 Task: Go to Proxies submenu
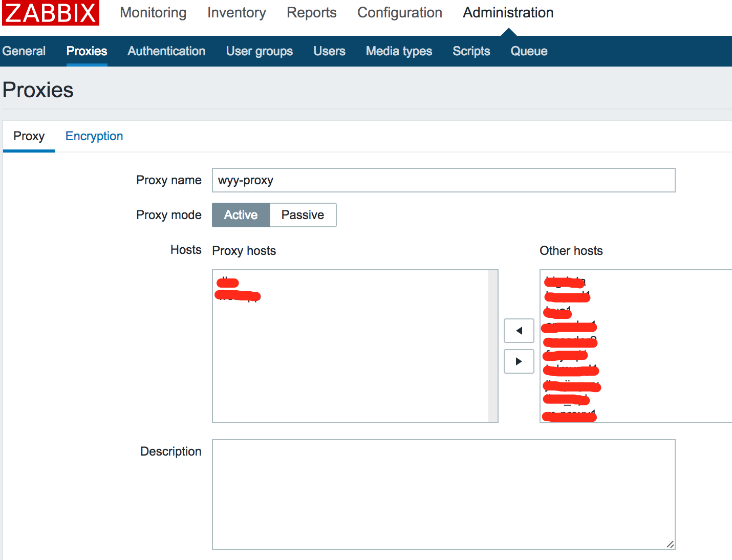click(87, 51)
